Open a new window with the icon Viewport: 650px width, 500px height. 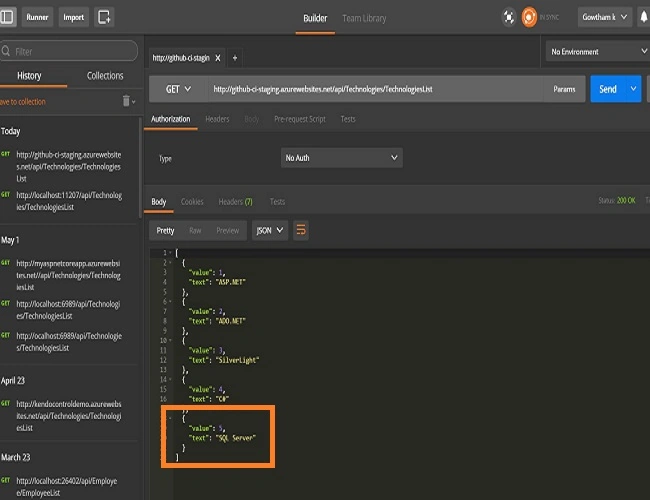(104, 17)
